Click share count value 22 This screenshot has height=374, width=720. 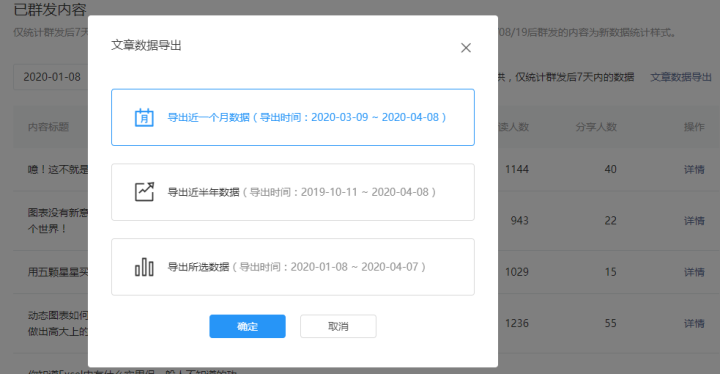(x=610, y=221)
